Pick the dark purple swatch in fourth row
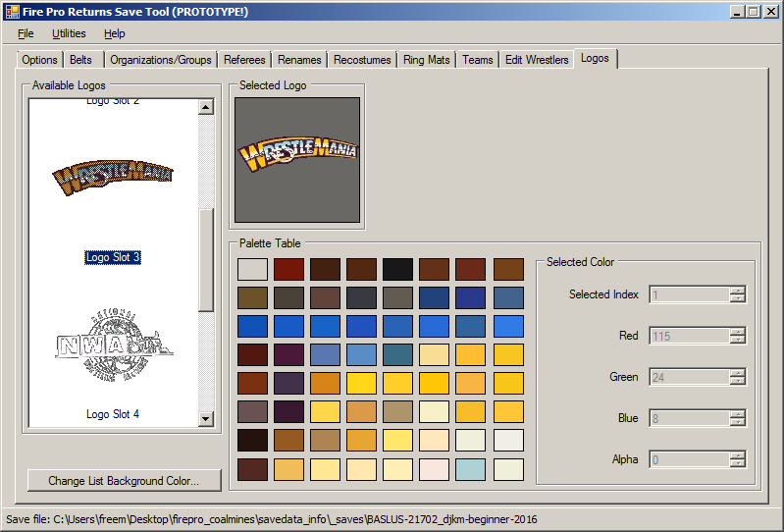Image resolution: width=784 pixels, height=532 pixels. 288,354
